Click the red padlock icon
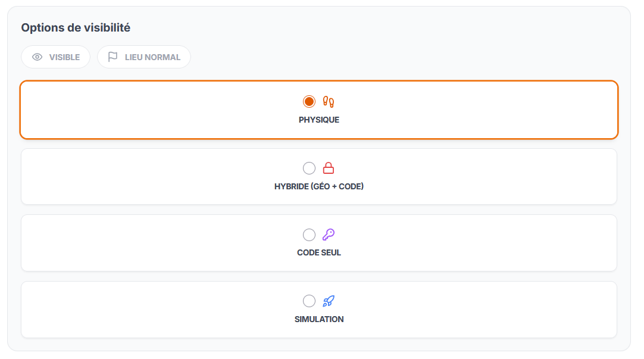Viewport: 644px width, 359px height. (329, 168)
